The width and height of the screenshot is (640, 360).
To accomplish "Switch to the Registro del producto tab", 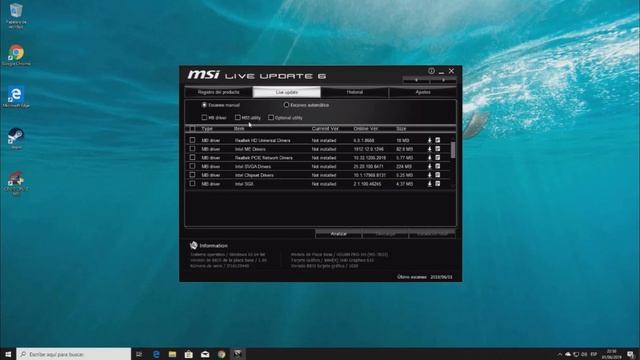I will [x=218, y=92].
